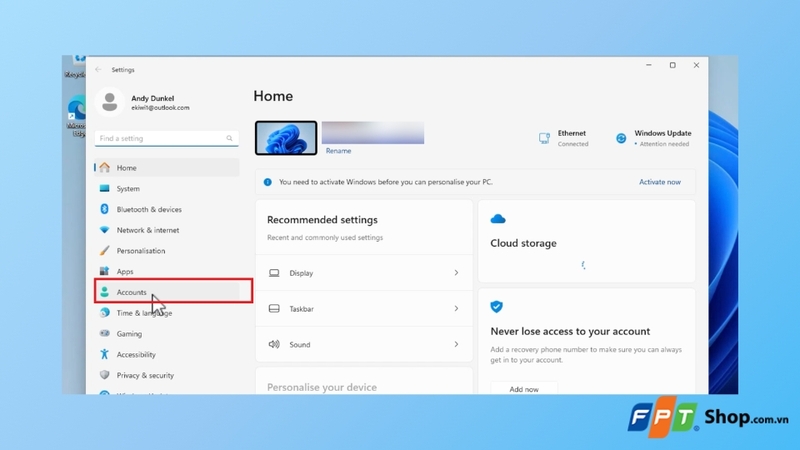Viewport: 800px width, 450px height.
Task: Click the Time & language globe icon
Action: pyautogui.click(x=105, y=313)
